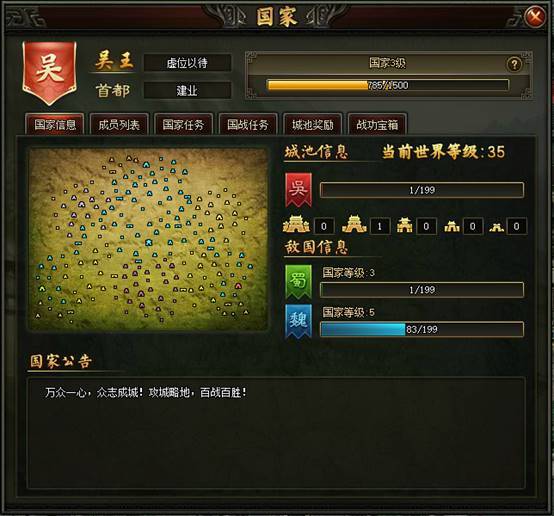This screenshot has width=554, height=516.
Task: Click the smallest city icon
Action: click(496, 227)
